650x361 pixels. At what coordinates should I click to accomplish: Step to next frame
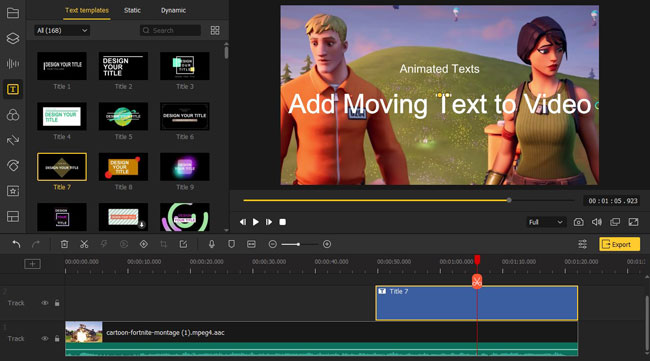[x=269, y=222]
